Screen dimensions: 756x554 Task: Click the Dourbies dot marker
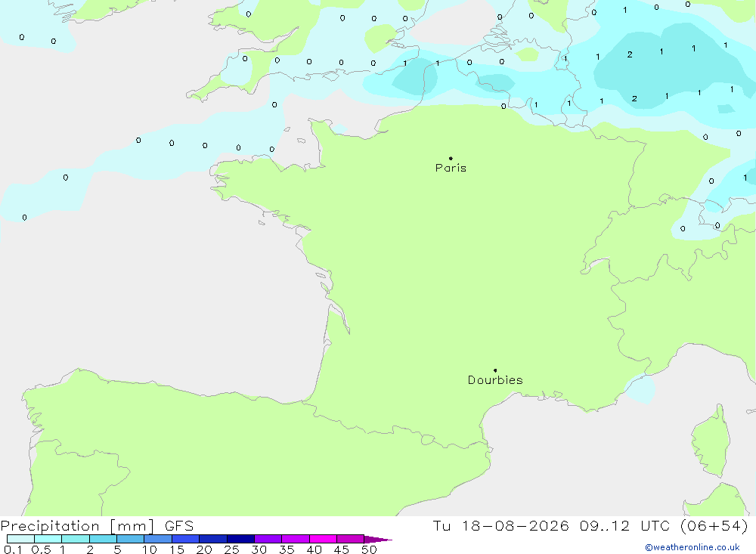tap(495, 370)
